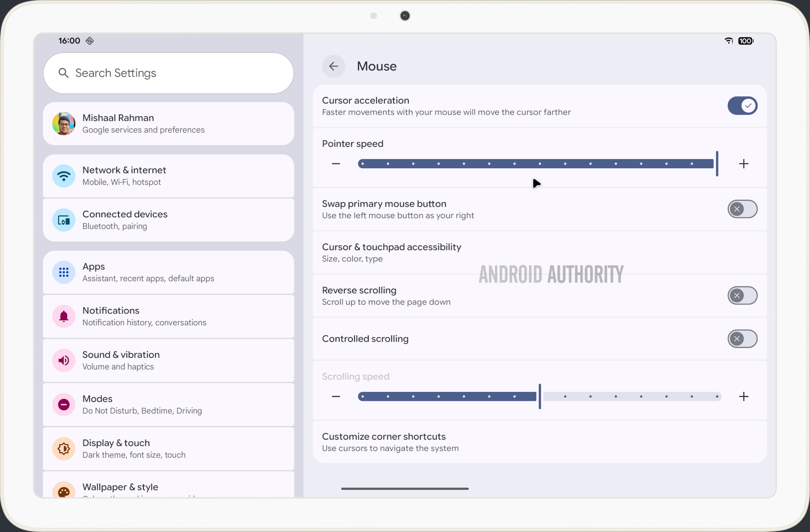Turn on Controlled scrolling toggle

point(742,339)
